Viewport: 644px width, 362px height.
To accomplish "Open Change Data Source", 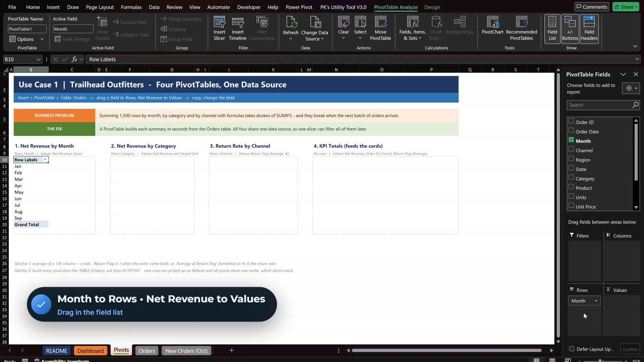I will pos(314,28).
